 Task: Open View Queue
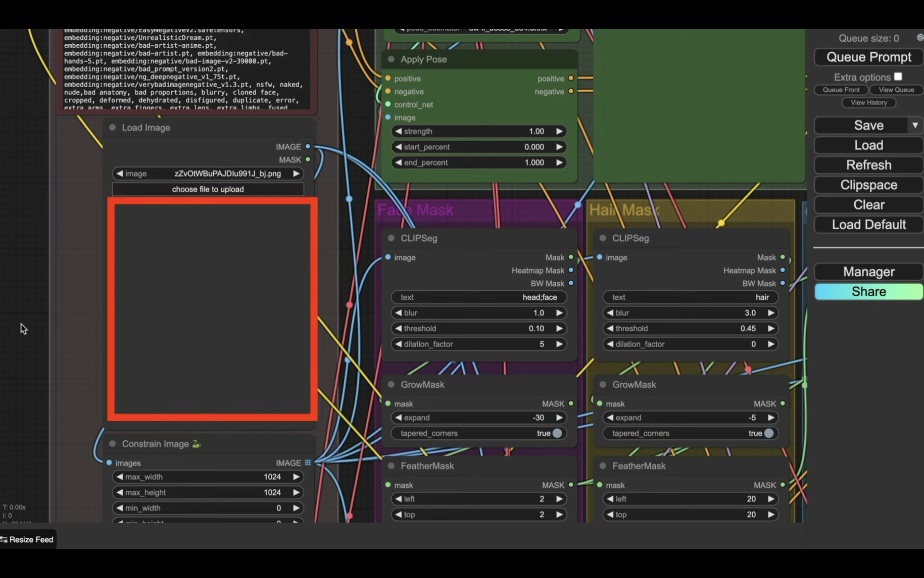896,90
